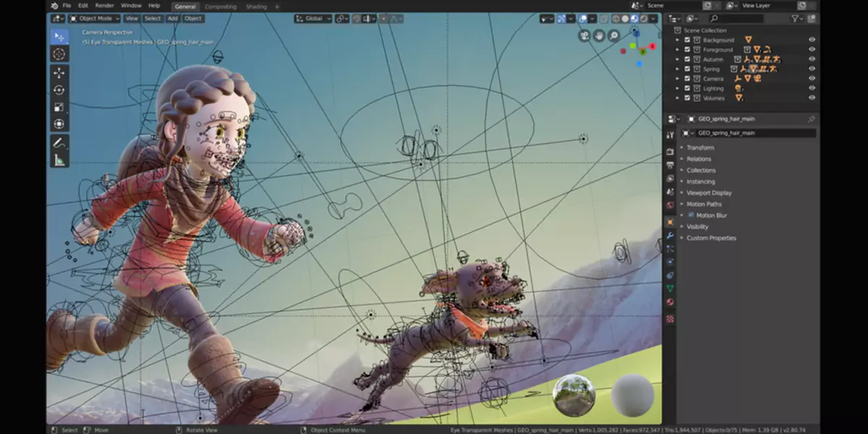The image size is (868, 434).
Task: Open the Output properties tab
Action: click(670, 165)
